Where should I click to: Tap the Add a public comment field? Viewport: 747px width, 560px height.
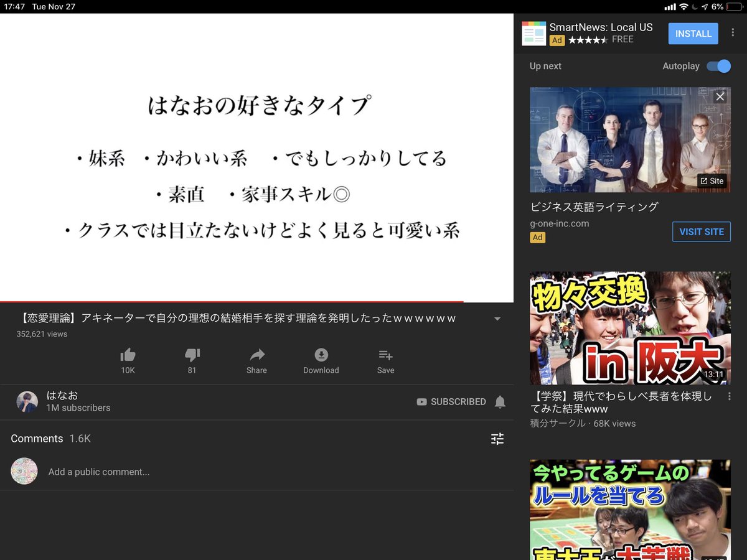tap(99, 472)
